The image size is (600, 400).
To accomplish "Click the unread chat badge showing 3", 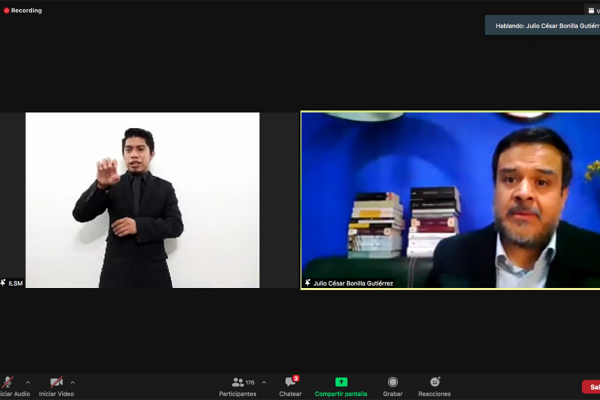I will click(296, 379).
